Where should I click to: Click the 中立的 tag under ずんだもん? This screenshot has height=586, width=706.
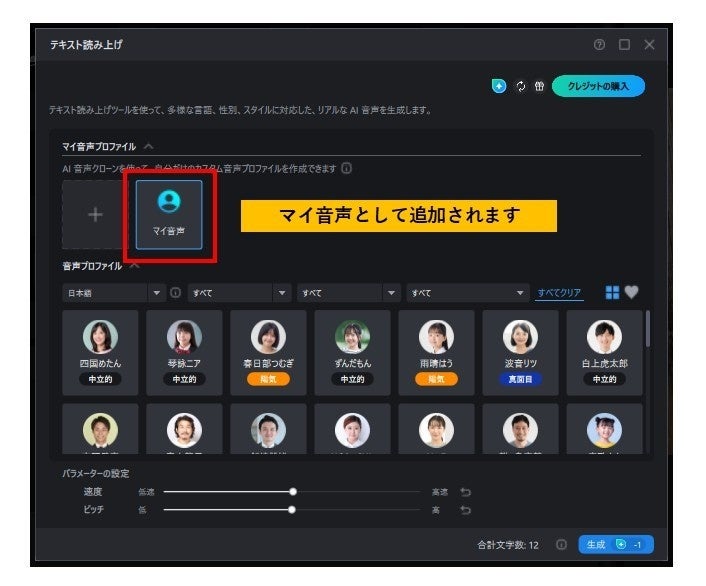coord(353,379)
